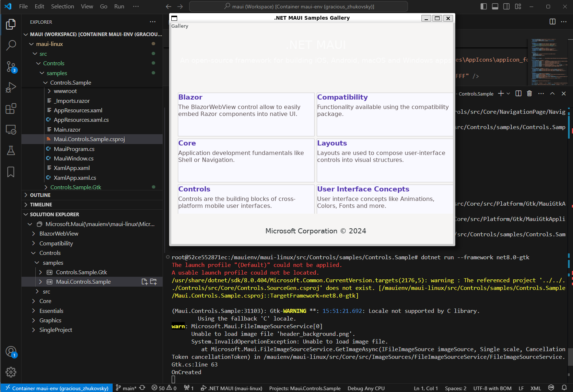
Task: Open User Interface Concepts in Gallery window
Action: point(385,199)
